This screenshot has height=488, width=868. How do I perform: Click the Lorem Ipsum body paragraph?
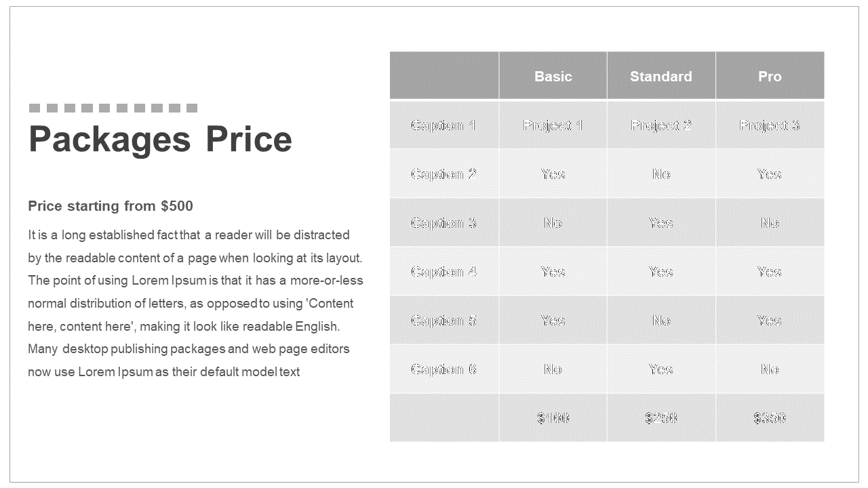pos(196,304)
